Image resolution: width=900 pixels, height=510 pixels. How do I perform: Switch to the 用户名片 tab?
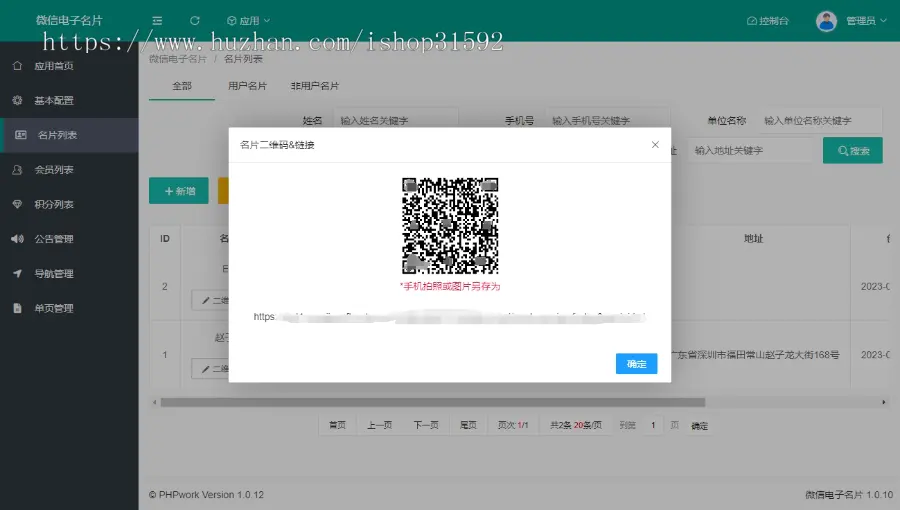[248, 86]
